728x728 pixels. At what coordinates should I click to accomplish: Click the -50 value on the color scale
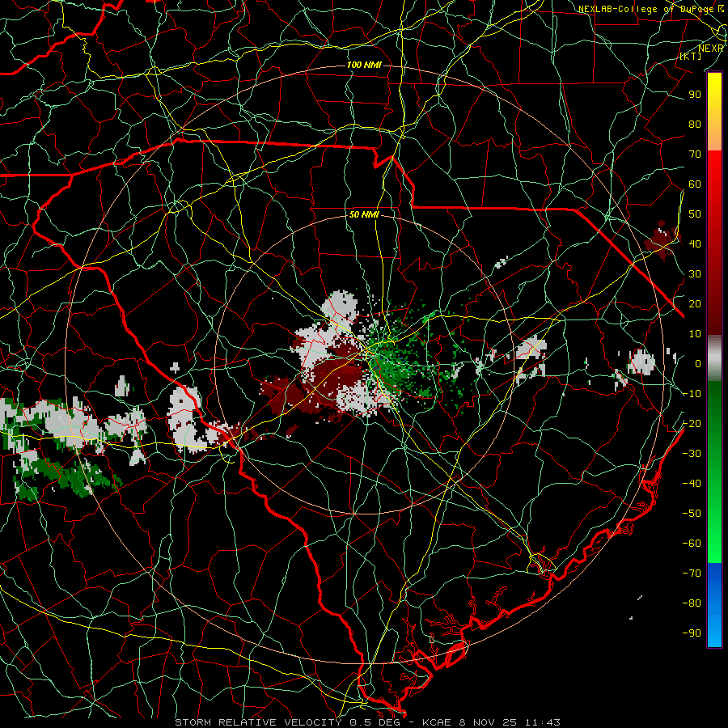(x=692, y=514)
